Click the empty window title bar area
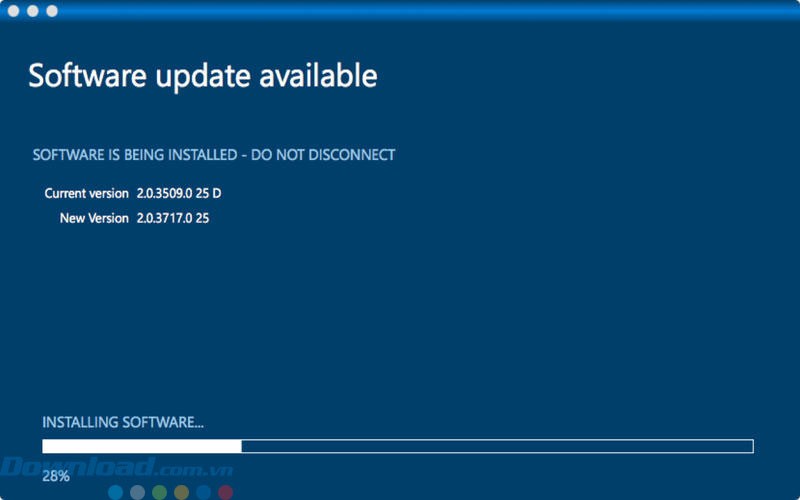Viewport: 800px width, 500px height. coord(400,11)
